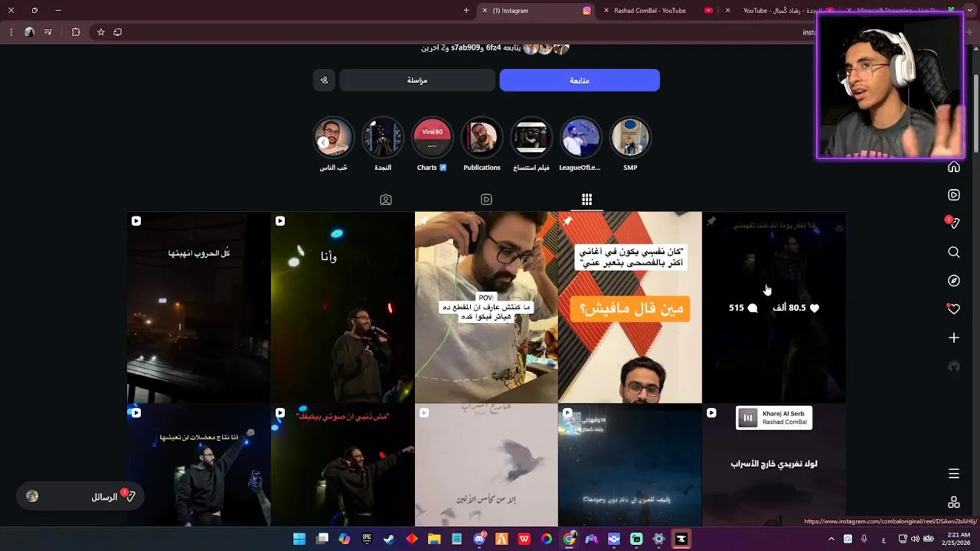Select the Reels tab on the profile
This screenshot has width=980, height=551.
coord(486,200)
